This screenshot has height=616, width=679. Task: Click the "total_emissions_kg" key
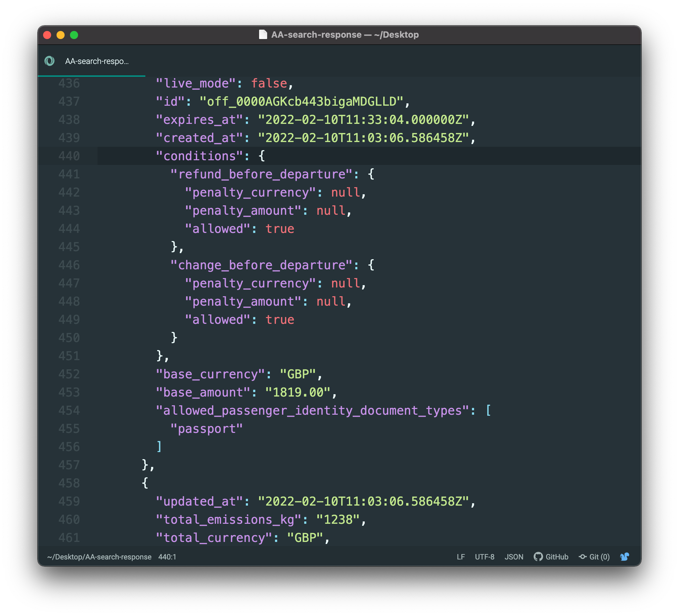pos(229,520)
